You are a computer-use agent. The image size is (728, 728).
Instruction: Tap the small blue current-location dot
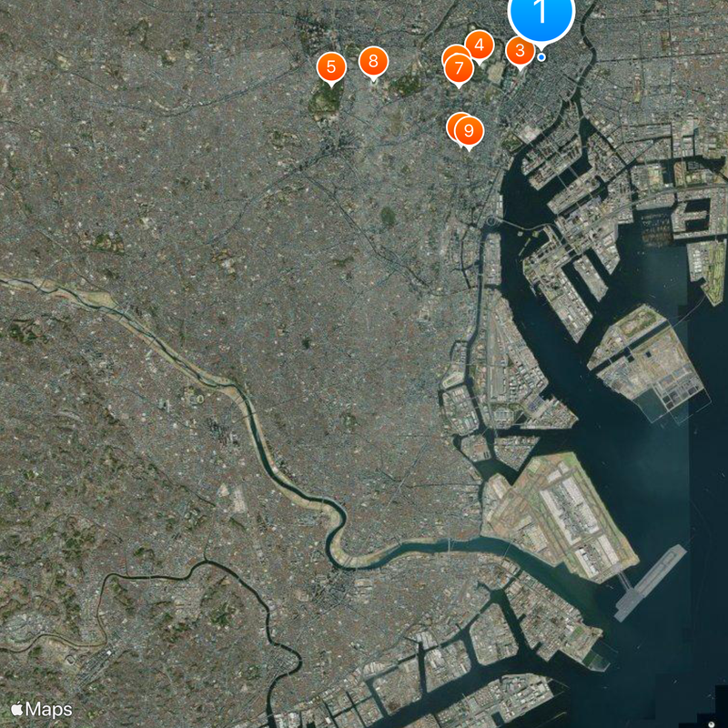[x=541, y=57]
